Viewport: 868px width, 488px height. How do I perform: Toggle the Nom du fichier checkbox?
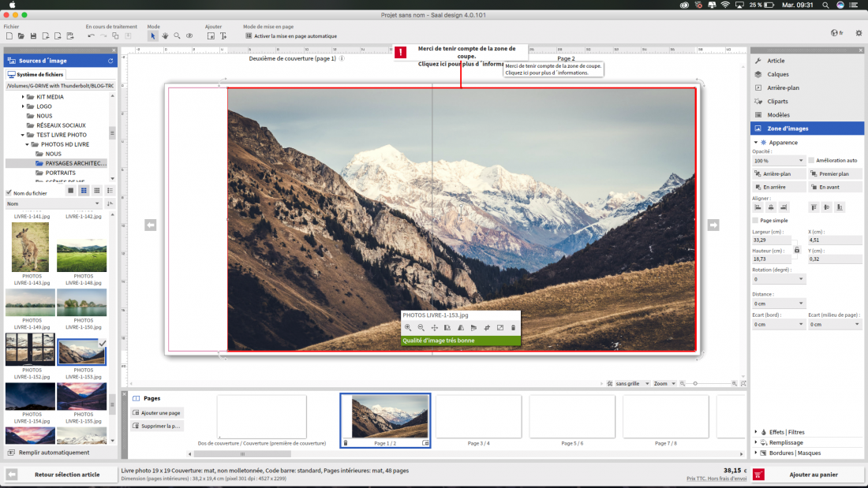click(9, 193)
